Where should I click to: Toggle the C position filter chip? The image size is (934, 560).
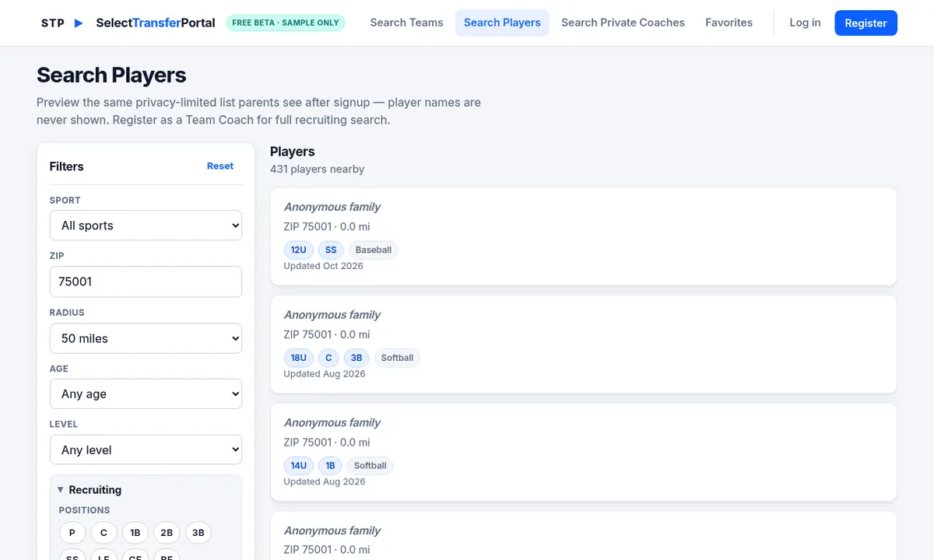104,533
